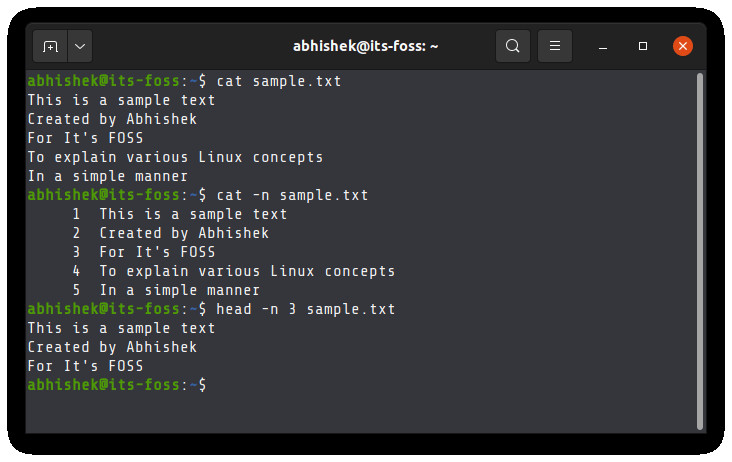732x462 pixels.
Task: Minimize the terminal window
Action: (x=605, y=46)
